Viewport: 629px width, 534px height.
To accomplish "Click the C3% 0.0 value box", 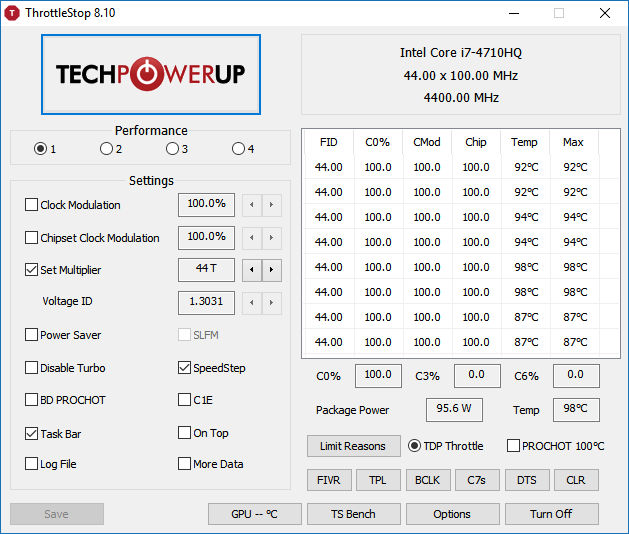I will (477, 376).
